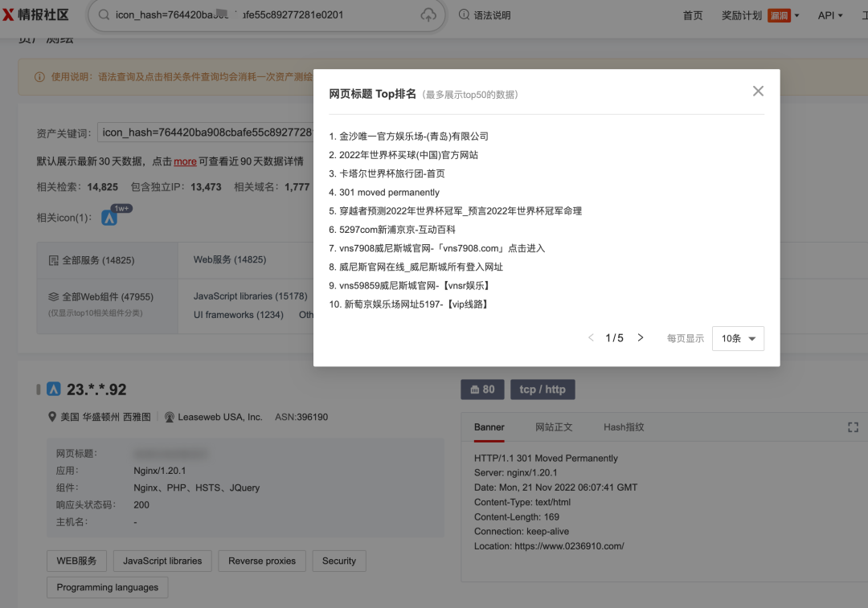Go to next page of ranking list

(641, 337)
